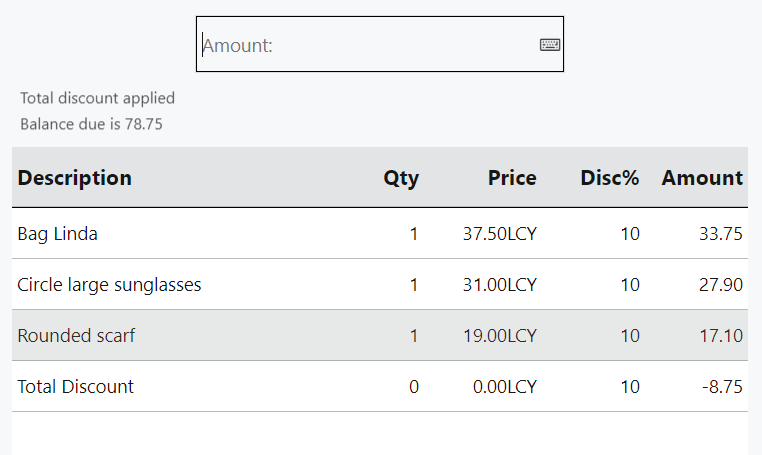The height and width of the screenshot is (455, 762).
Task: Click the Disc% column header
Action: point(609,178)
